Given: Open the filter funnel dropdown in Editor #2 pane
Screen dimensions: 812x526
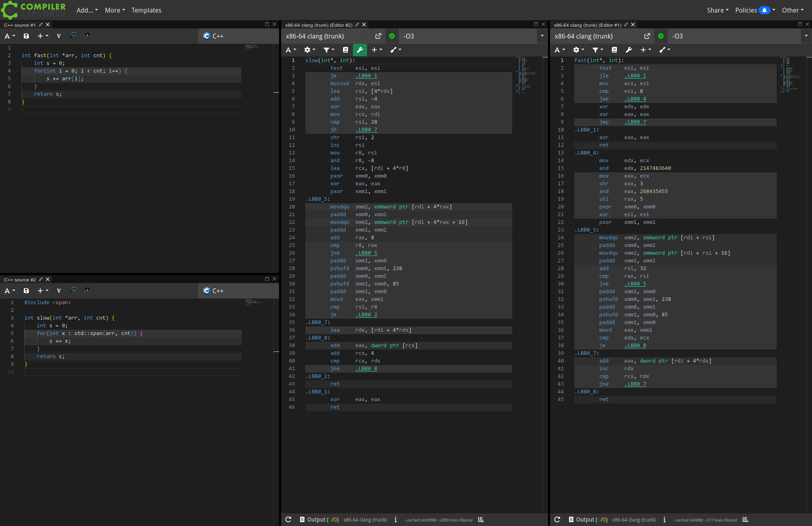Looking at the screenshot, I should (x=329, y=50).
